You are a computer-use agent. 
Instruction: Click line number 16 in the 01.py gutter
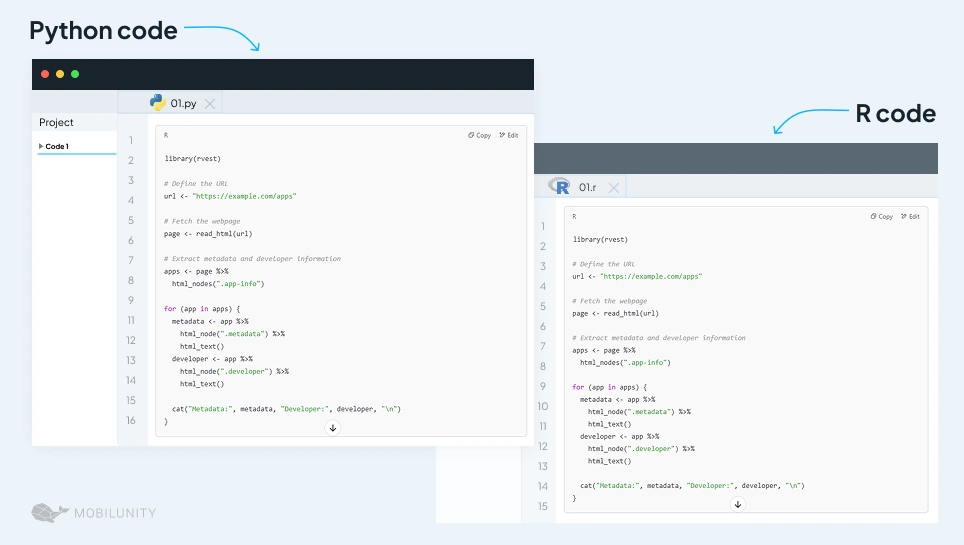click(x=131, y=420)
